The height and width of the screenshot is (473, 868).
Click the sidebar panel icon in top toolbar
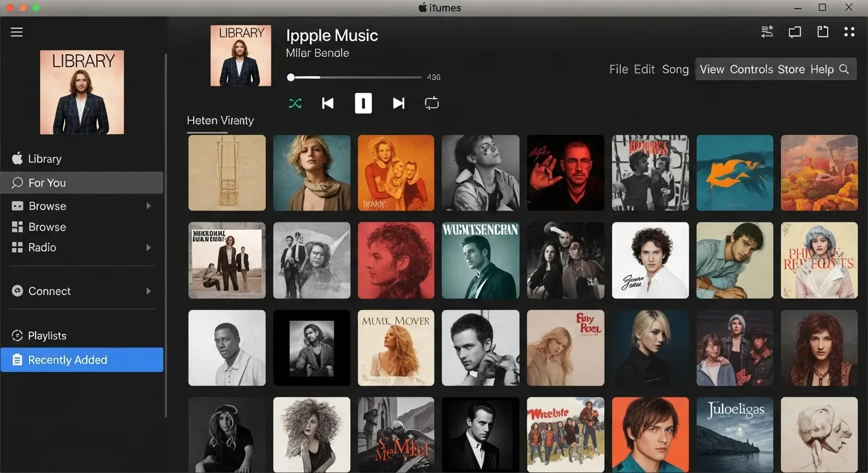tap(822, 32)
